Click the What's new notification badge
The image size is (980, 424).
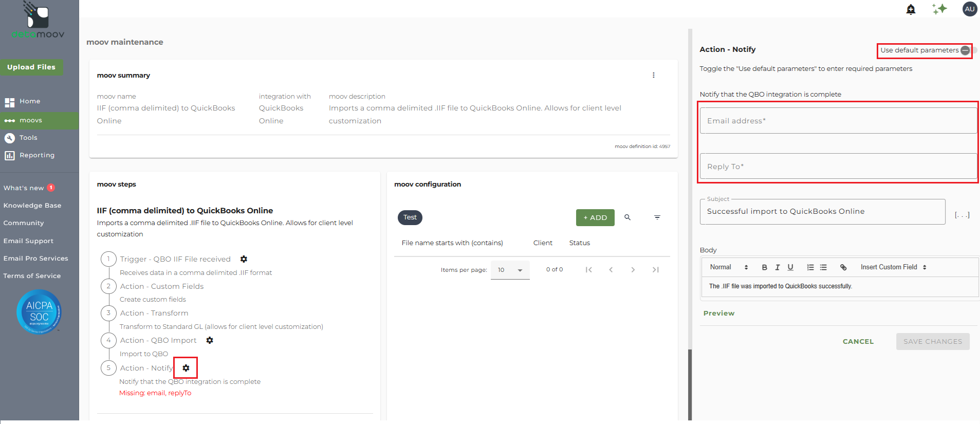[x=51, y=188]
